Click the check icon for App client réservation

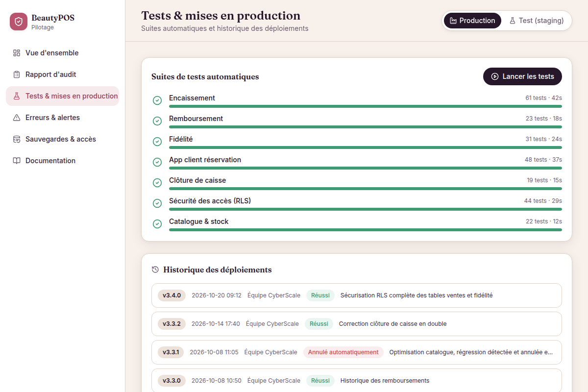(x=157, y=162)
